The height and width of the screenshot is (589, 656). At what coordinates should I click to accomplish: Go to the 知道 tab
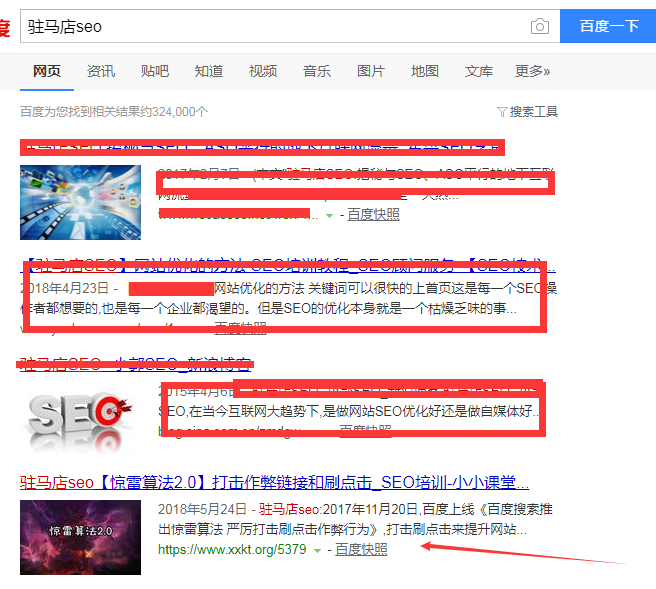[x=209, y=71]
